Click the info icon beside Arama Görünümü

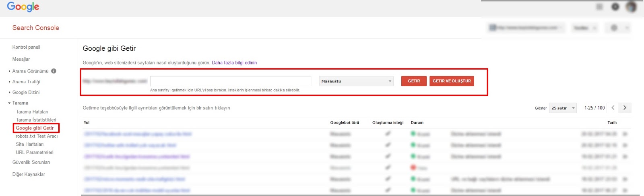point(54,71)
